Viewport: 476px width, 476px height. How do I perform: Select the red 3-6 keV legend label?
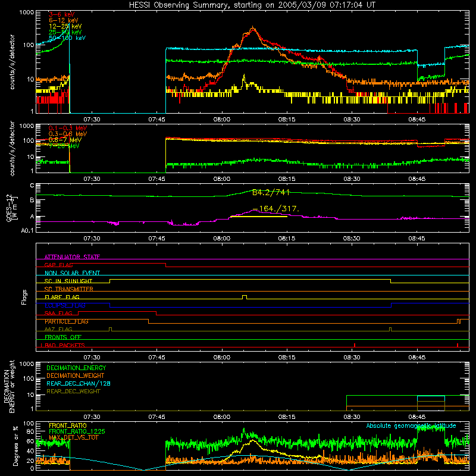click(61, 14)
